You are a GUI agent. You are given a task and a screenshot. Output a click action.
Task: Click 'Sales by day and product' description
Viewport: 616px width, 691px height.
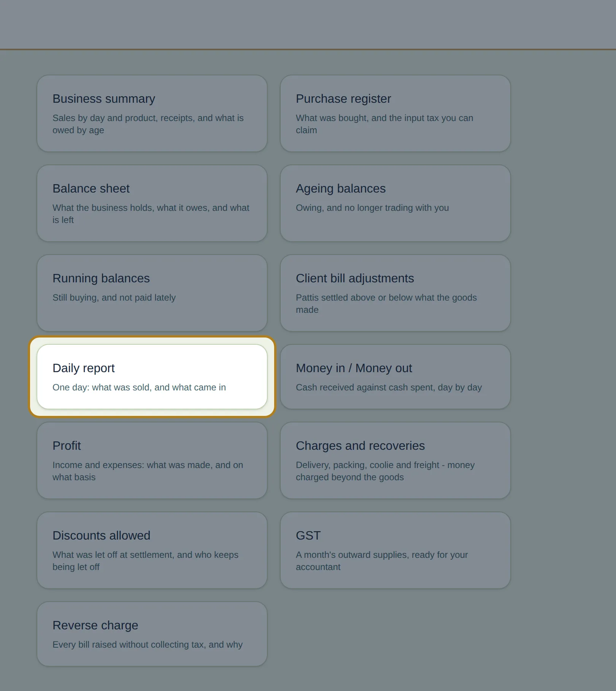click(x=148, y=124)
